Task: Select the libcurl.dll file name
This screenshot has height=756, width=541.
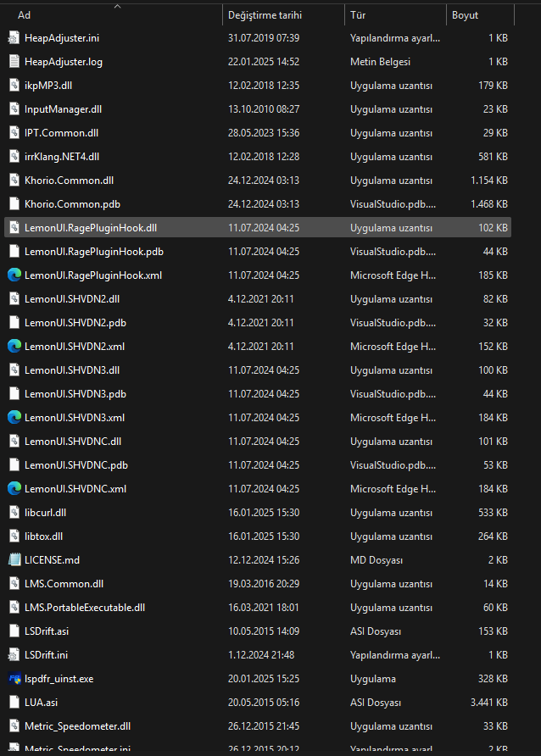Action: coord(45,513)
